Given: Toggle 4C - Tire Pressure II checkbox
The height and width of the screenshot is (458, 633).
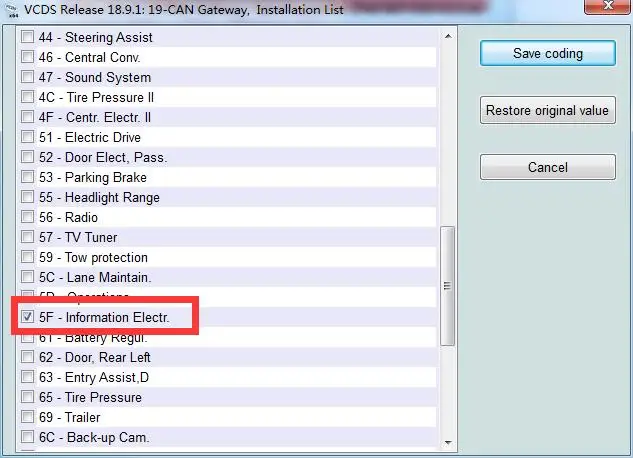Looking at the screenshot, I should (27, 97).
